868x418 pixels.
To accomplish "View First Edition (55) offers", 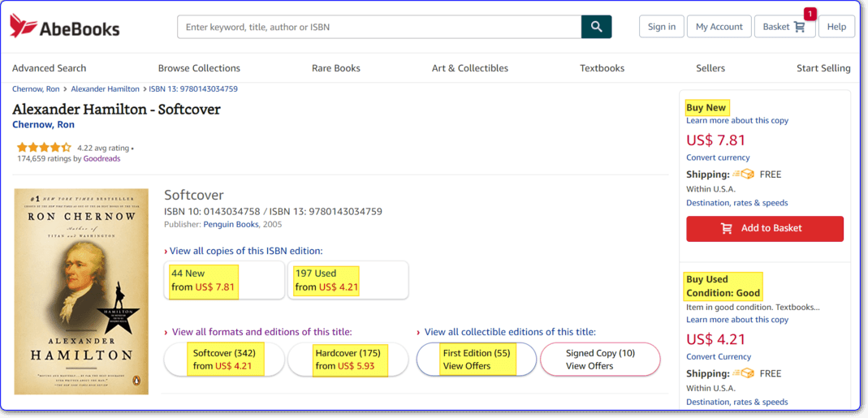I will tap(476, 360).
